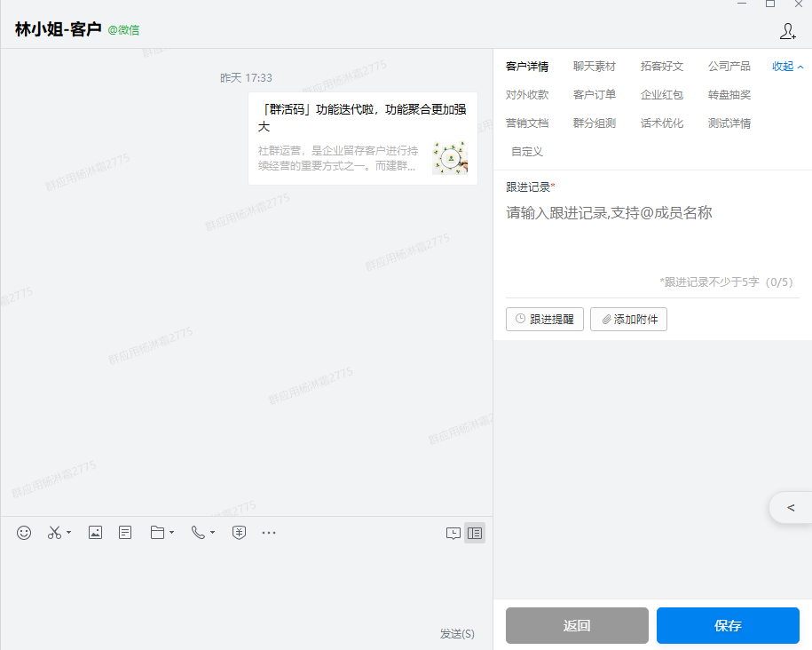Click the scissors screenshot tool

click(54, 533)
